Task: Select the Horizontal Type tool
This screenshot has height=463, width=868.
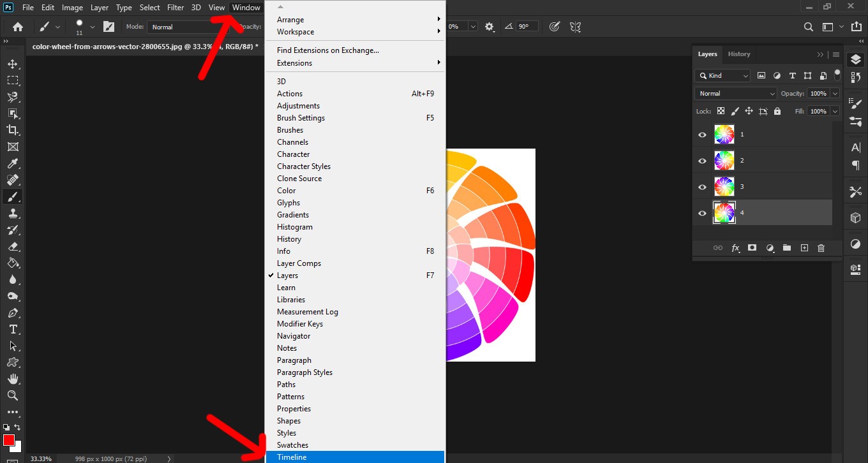Action: (12, 329)
